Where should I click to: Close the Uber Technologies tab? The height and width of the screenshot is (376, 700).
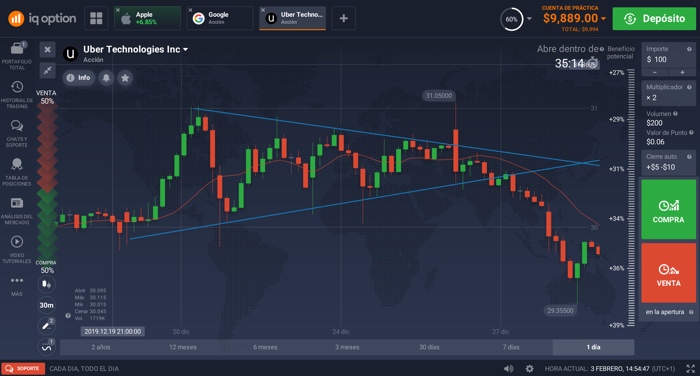pos(263,10)
